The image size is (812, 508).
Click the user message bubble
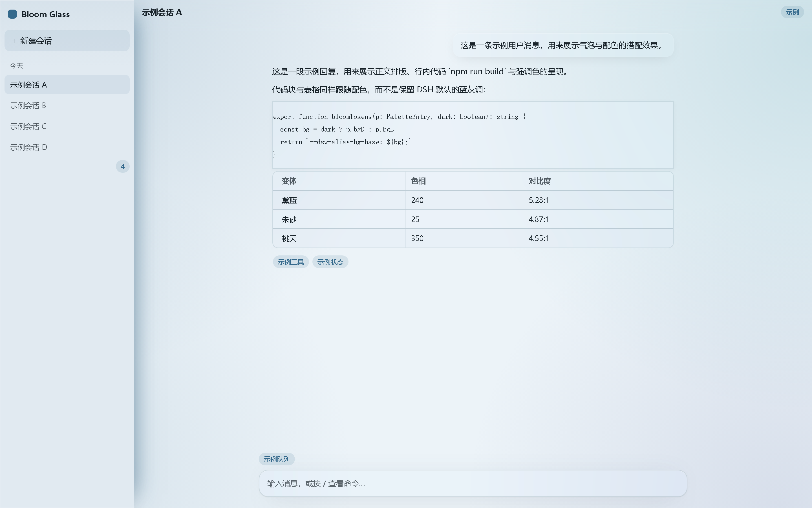563,45
